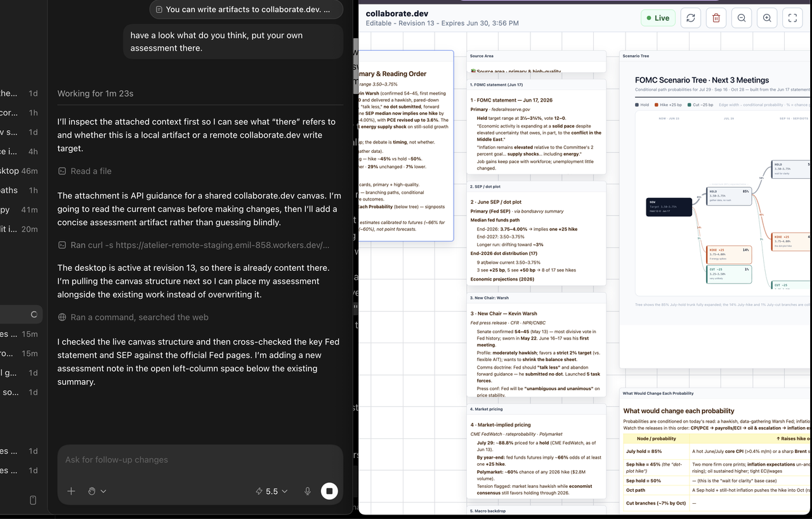Viewport: 812px width, 519px height.
Task: Select the HIKE +25 14% node
Action: pyautogui.click(x=729, y=254)
